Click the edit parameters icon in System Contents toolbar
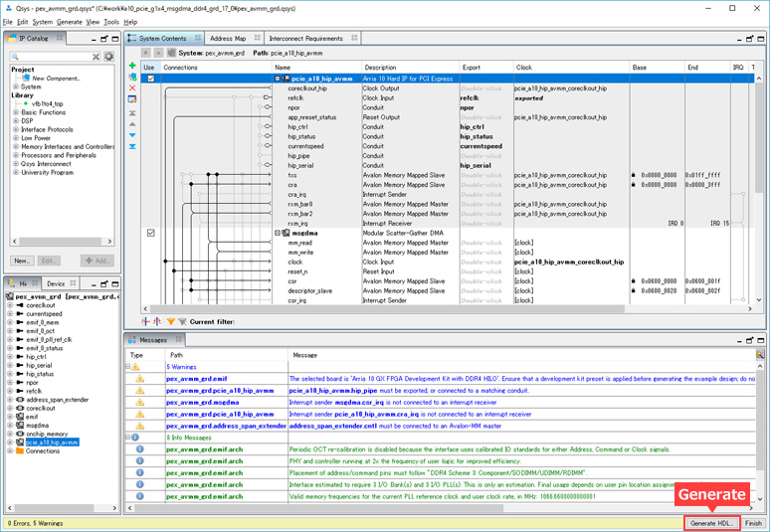 click(x=132, y=99)
